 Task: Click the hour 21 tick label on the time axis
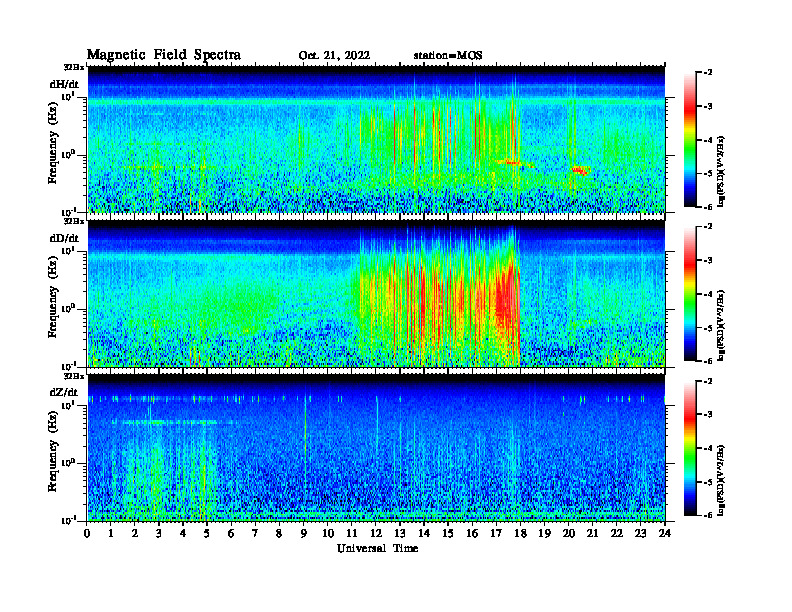tap(592, 534)
